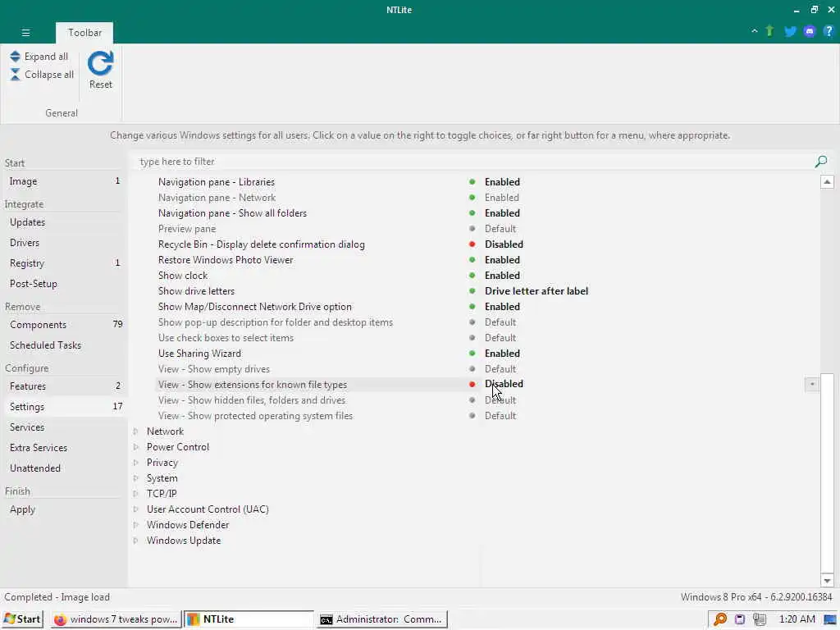Click the purple device tray icon
This screenshot has width=840, height=630.
click(x=740, y=619)
